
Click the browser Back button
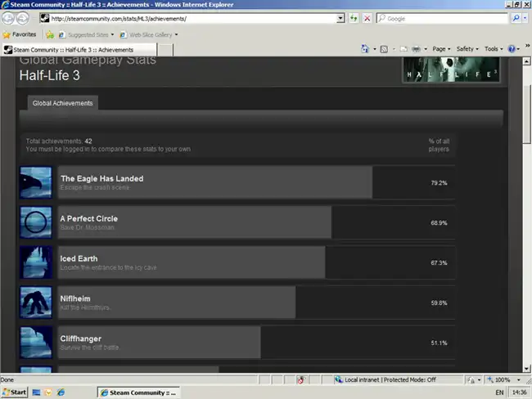tap(10, 18)
